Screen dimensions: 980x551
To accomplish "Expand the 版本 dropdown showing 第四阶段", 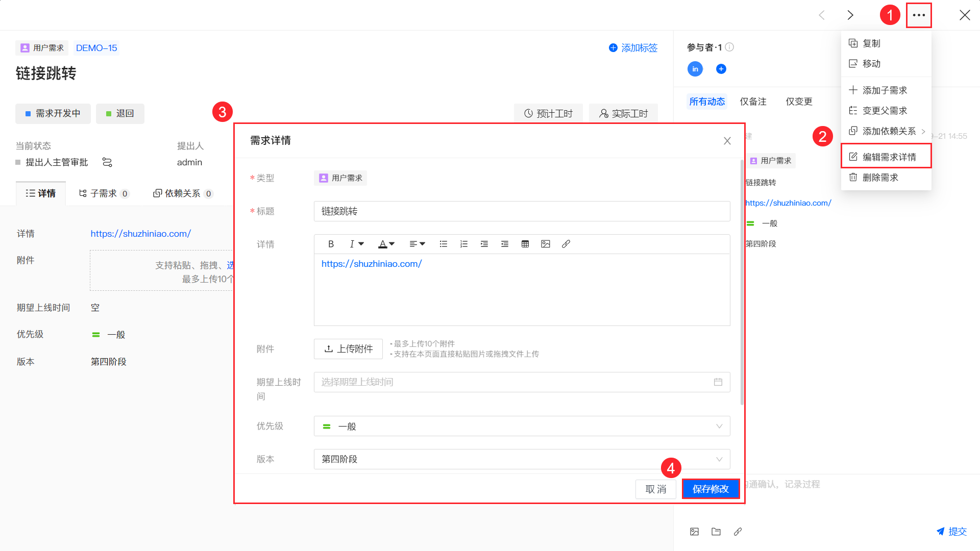I will pyautogui.click(x=521, y=459).
